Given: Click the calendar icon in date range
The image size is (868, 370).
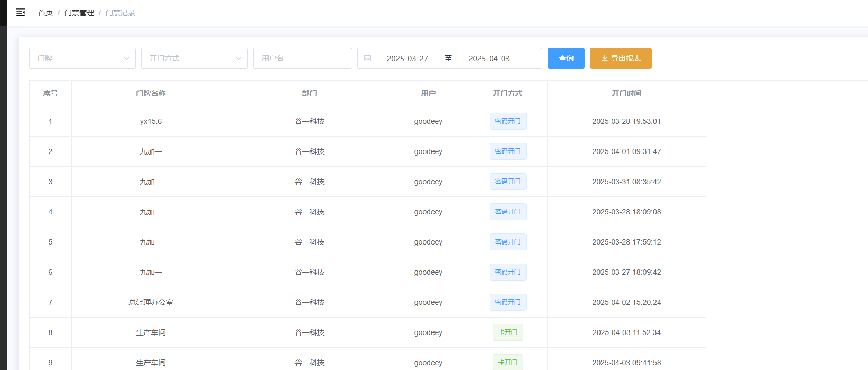Looking at the screenshot, I should (367, 58).
